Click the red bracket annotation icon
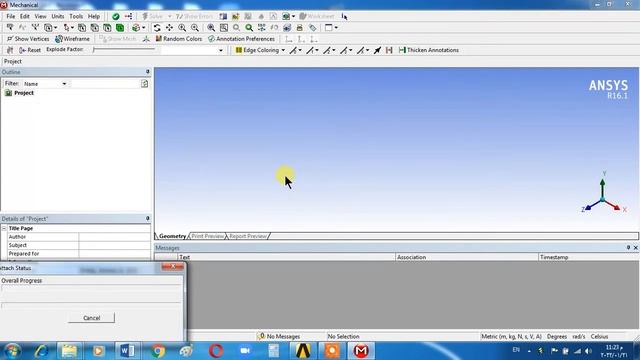This screenshot has height=360, width=640. [389, 50]
